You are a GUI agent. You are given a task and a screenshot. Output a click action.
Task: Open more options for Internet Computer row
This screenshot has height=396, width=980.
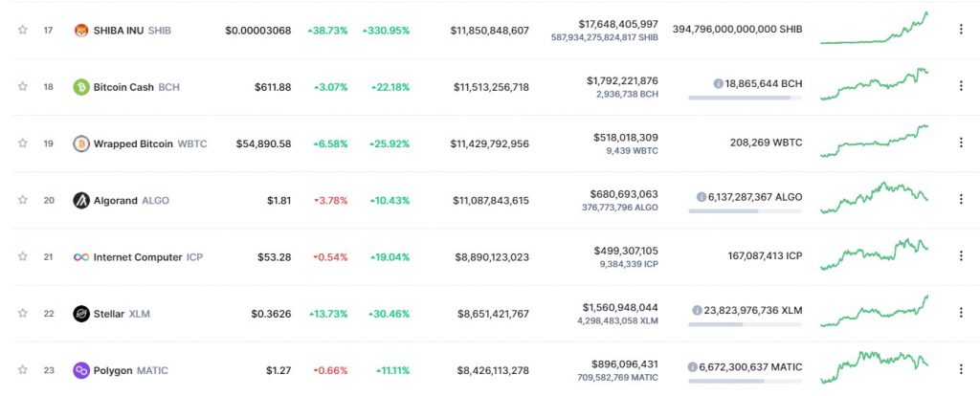[x=961, y=257]
